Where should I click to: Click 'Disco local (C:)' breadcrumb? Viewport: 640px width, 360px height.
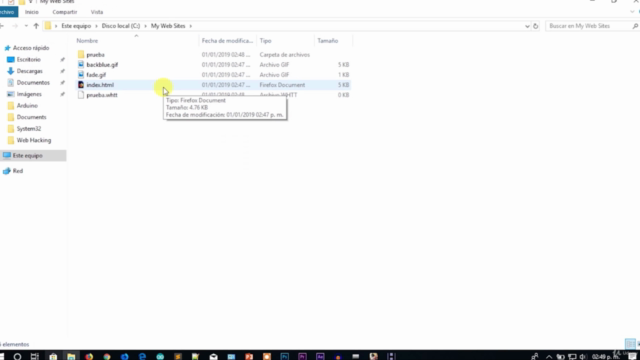pyautogui.click(x=121, y=26)
